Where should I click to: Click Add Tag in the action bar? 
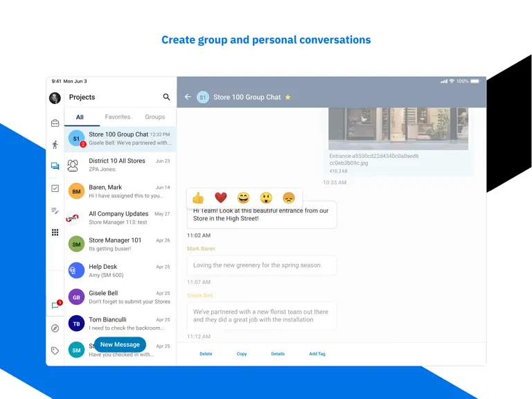click(317, 354)
